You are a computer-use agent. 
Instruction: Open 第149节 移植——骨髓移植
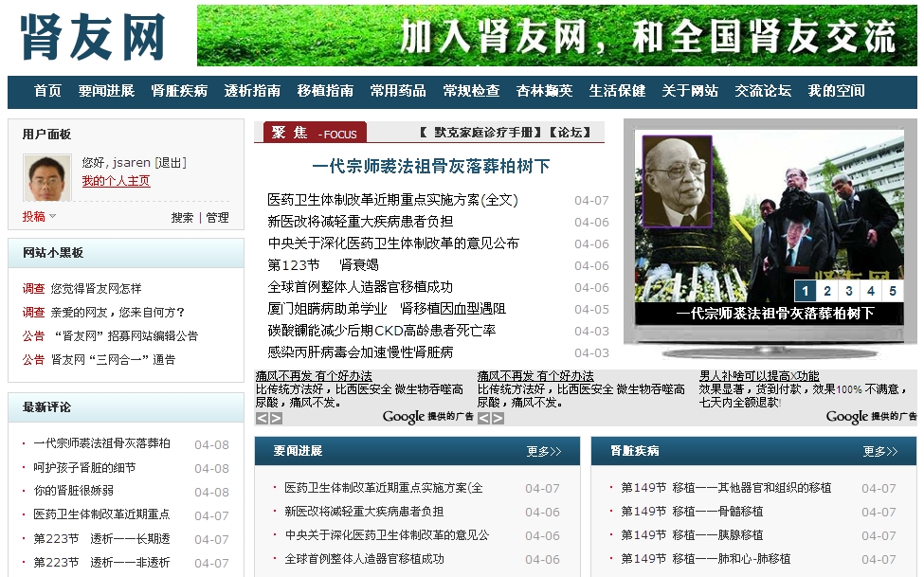[x=693, y=512]
